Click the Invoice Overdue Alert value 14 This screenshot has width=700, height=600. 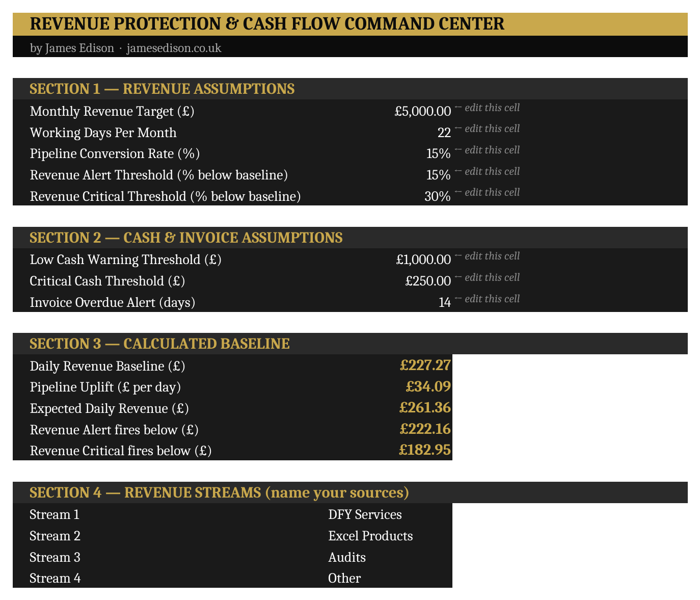click(x=445, y=303)
